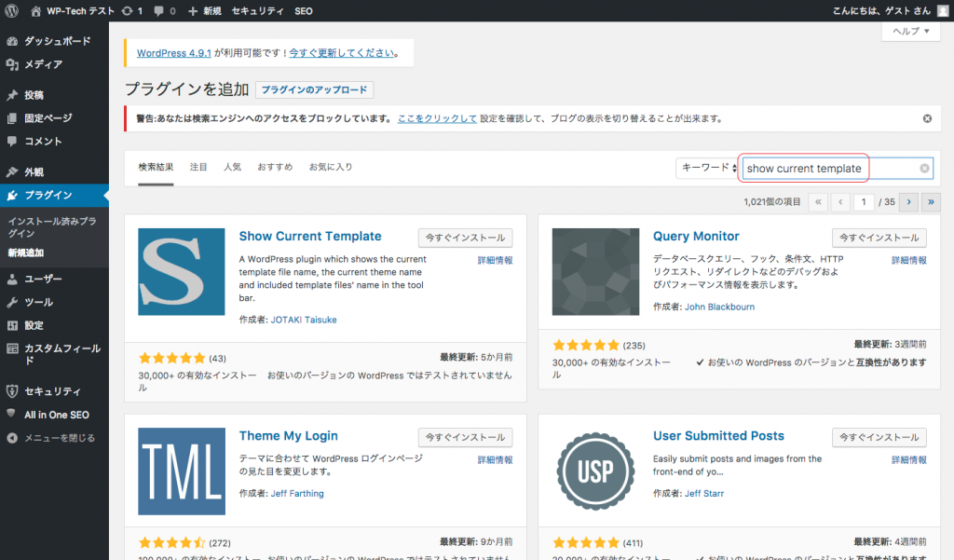Click the current page number field
Image resolution: width=954 pixels, height=560 pixels.
[864, 202]
